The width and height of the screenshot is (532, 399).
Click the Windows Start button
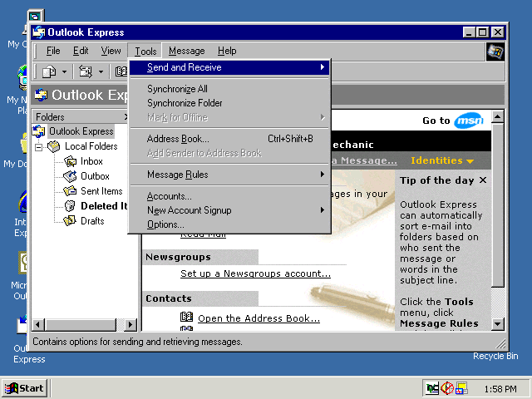pyautogui.click(x=25, y=388)
